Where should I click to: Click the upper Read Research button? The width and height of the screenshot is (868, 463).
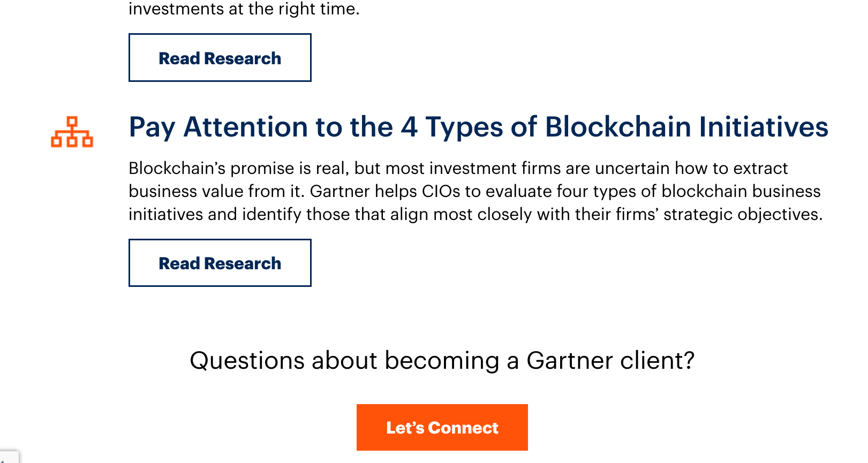(x=220, y=58)
